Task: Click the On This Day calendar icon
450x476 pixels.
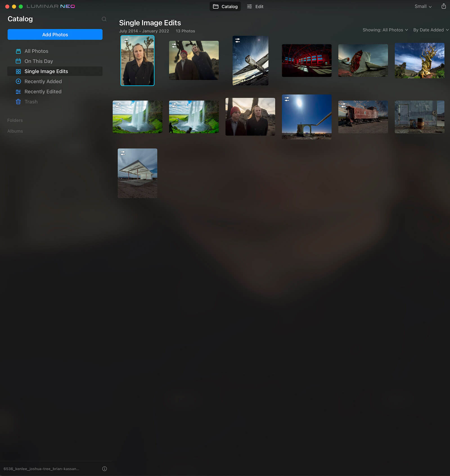Action: pyautogui.click(x=18, y=61)
